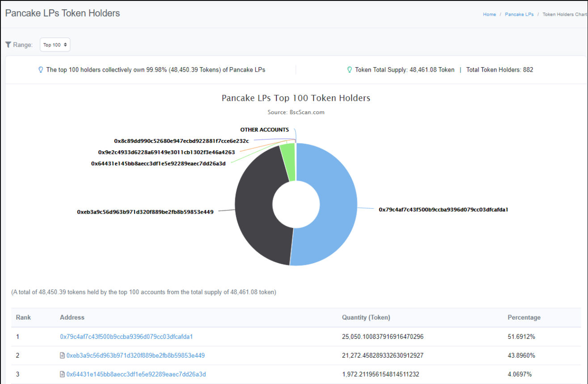This screenshot has height=384, width=588.
Task: Click the lightbulb icon before Token Total Supply
Action: pos(350,70)
